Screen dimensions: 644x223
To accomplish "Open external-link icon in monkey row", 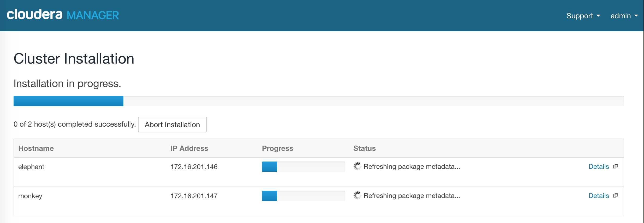I will [x=616, y=195].
